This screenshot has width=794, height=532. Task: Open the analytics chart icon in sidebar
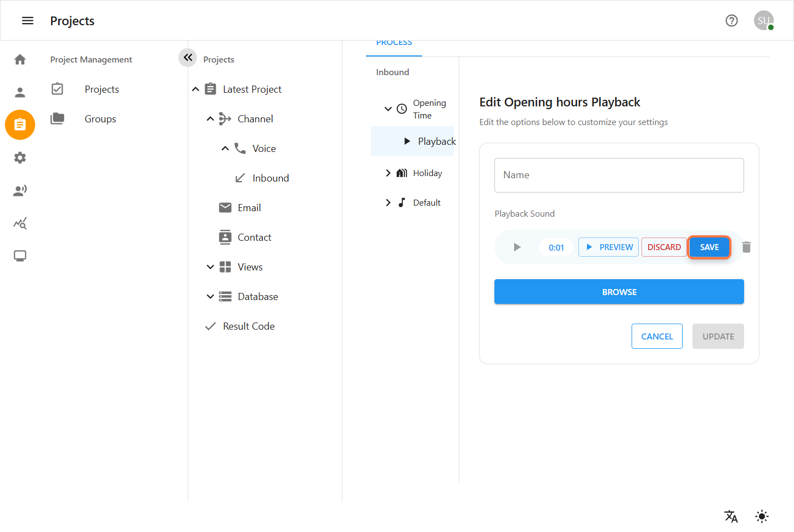tap(20, 223)
